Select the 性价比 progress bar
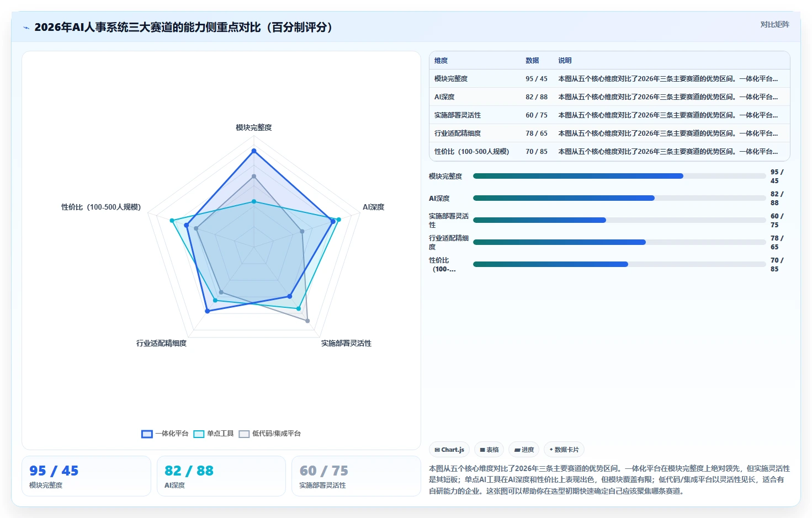This screenshot has height=518, width=812. [619, 264]
